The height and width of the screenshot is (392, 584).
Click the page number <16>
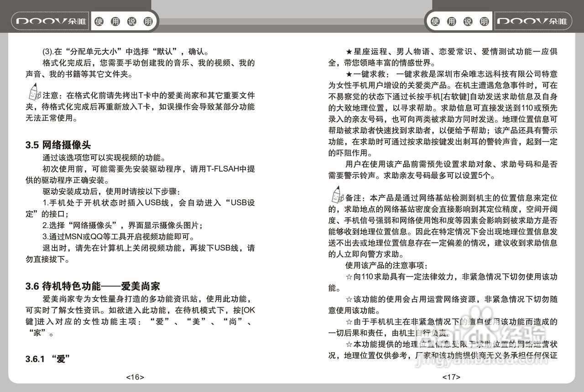click(135, 377)
